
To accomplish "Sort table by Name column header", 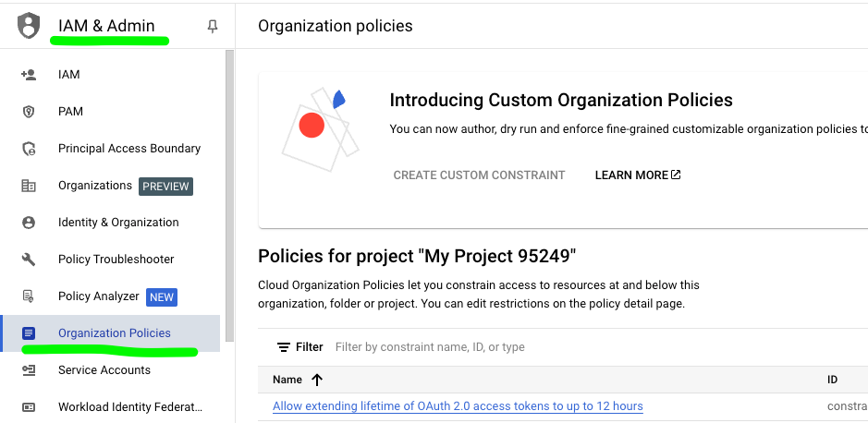I will pyautogui.click(x=287, y=380).
